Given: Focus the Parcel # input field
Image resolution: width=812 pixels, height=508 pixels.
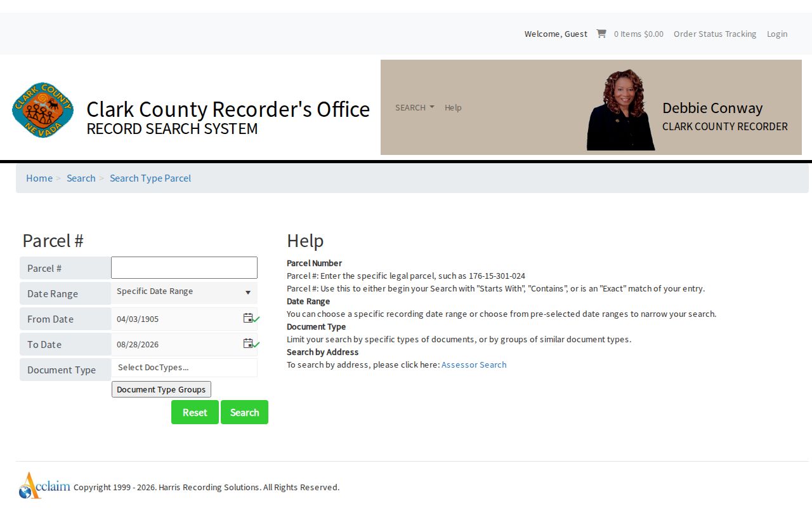Looking at the screenshot, I should point(184,267).
